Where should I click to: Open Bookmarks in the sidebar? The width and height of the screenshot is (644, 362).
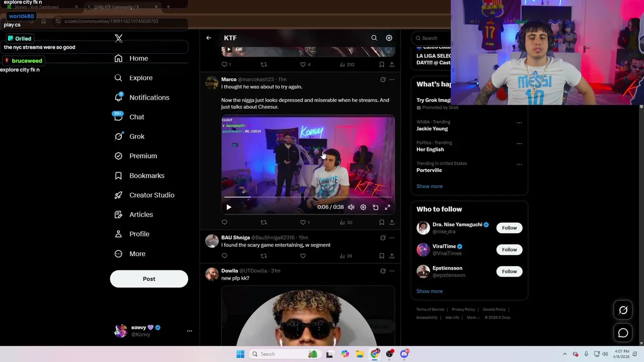click(x=139, y=175)
